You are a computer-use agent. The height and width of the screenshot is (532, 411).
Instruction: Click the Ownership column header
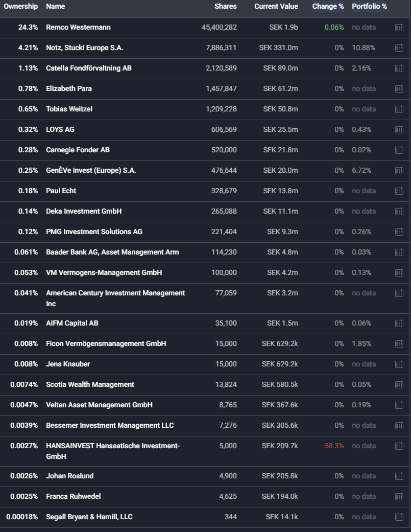point(21,7)
